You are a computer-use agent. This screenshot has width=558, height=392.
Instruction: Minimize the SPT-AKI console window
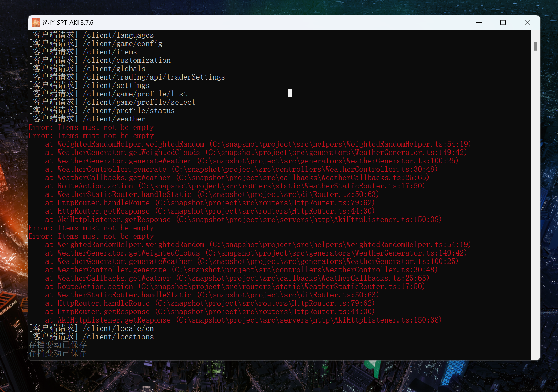(479, 23)
